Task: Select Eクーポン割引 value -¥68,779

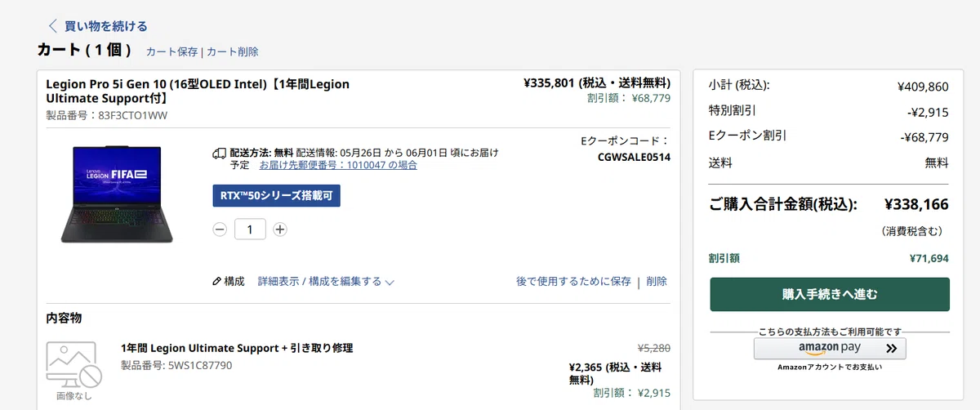Action: click(925, 137)
